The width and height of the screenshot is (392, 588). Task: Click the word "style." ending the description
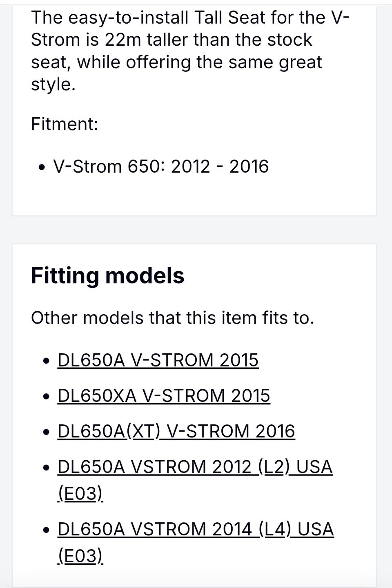click(x=53, y=84)
